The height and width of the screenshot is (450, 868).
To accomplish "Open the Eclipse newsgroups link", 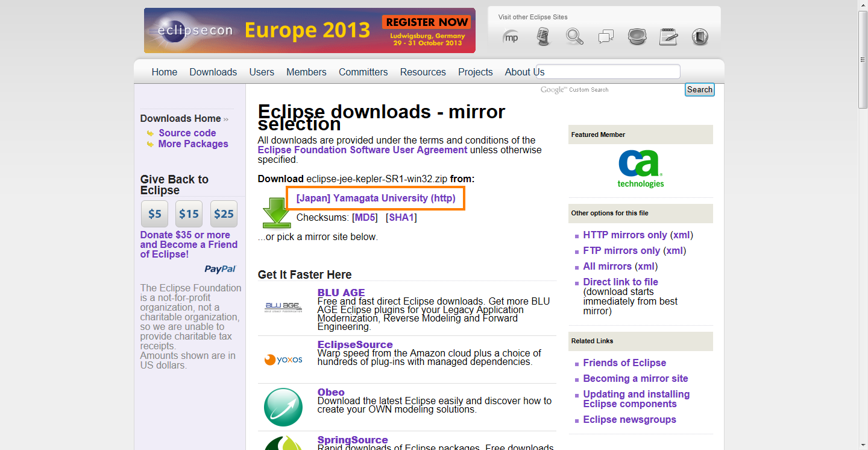I will pyautogui.click(x=630, y=419).
